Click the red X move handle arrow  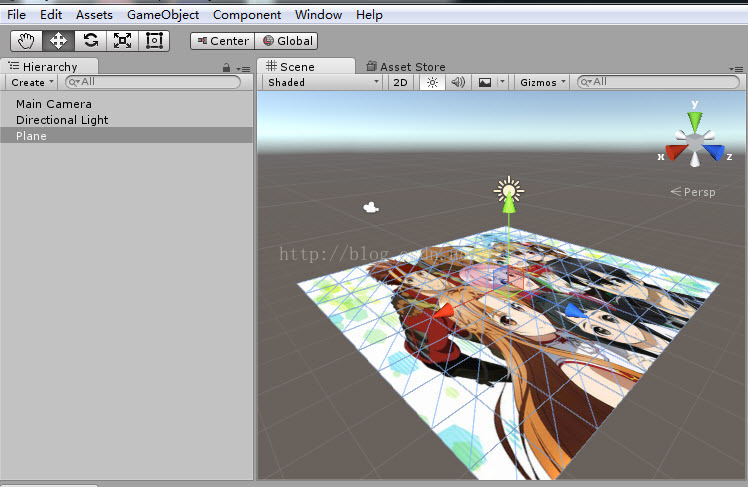tap(444, 311)
